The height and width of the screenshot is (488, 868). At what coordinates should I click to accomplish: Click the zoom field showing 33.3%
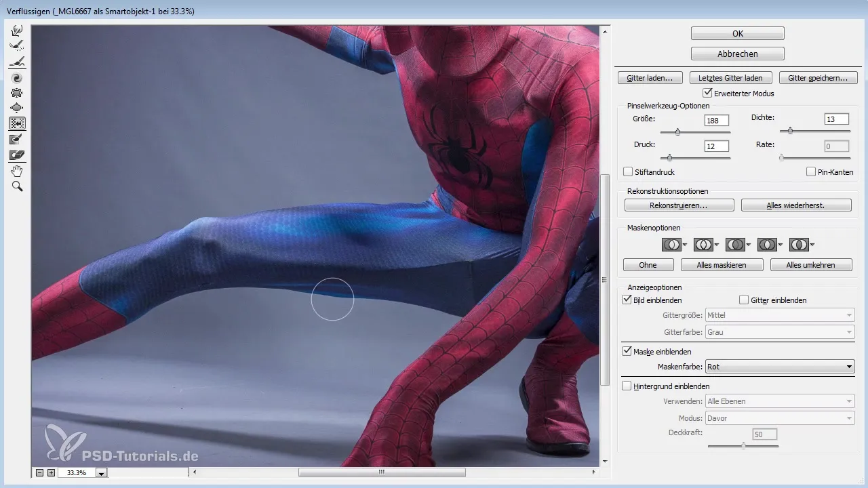coord(77,473)
